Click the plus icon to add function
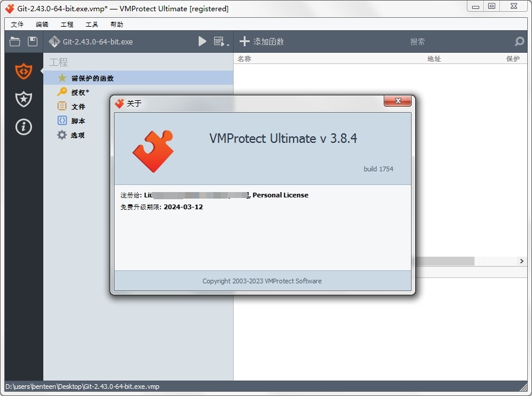Image resolution: width=532 pixels, height=396 pixels. point(244,41)
